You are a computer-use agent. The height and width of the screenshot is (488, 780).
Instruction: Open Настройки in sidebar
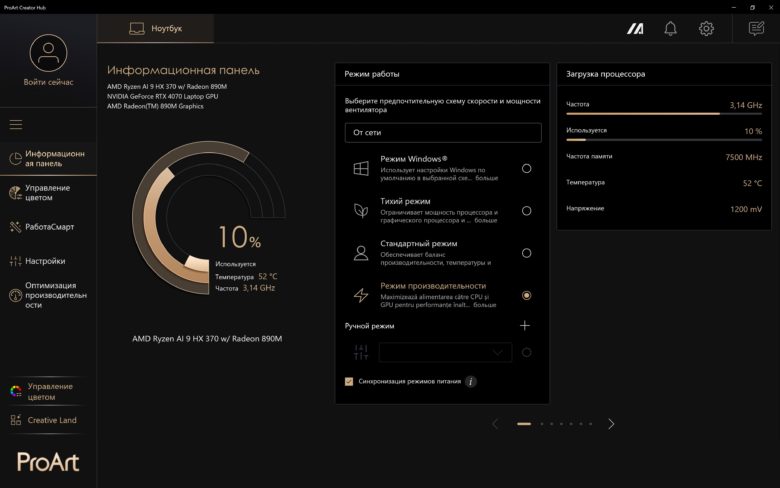tap(48, 261)
